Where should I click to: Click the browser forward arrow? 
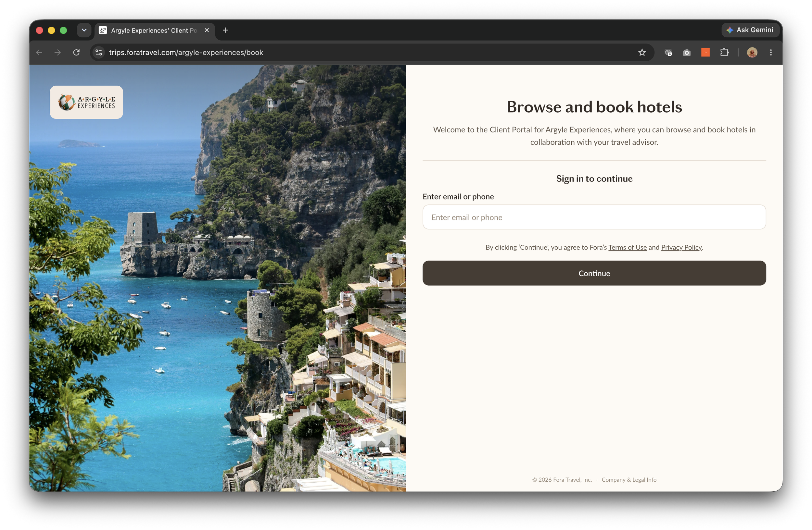coord(57,53)
